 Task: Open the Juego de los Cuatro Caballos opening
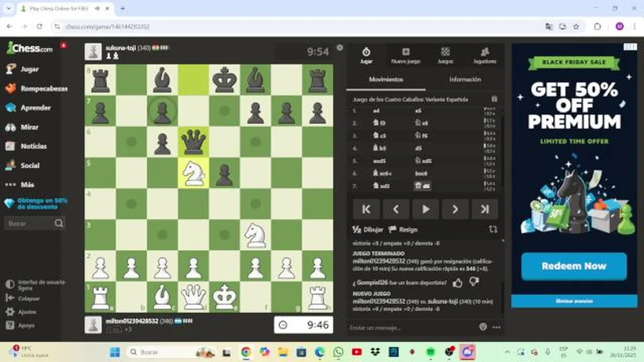411,100
